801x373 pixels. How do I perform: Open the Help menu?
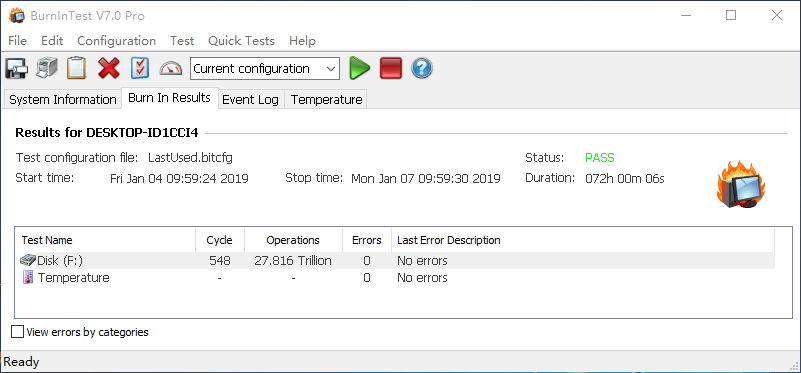[302, 41]
